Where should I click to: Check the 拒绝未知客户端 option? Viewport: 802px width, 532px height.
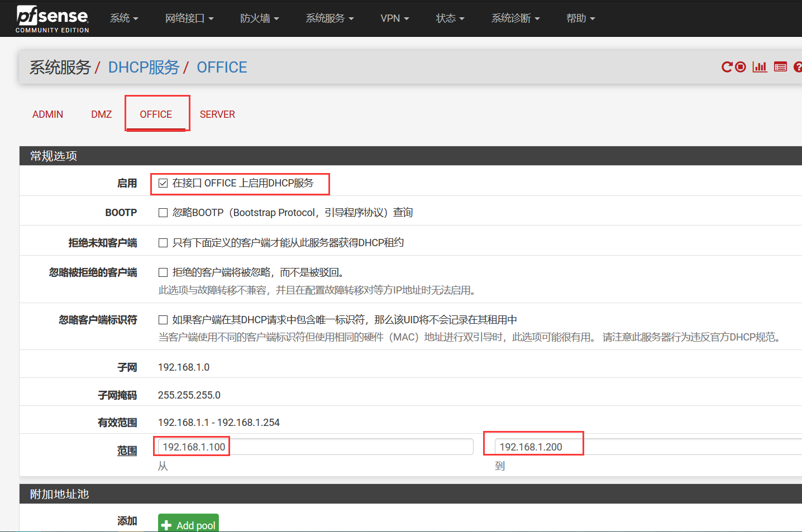[163, 243]
